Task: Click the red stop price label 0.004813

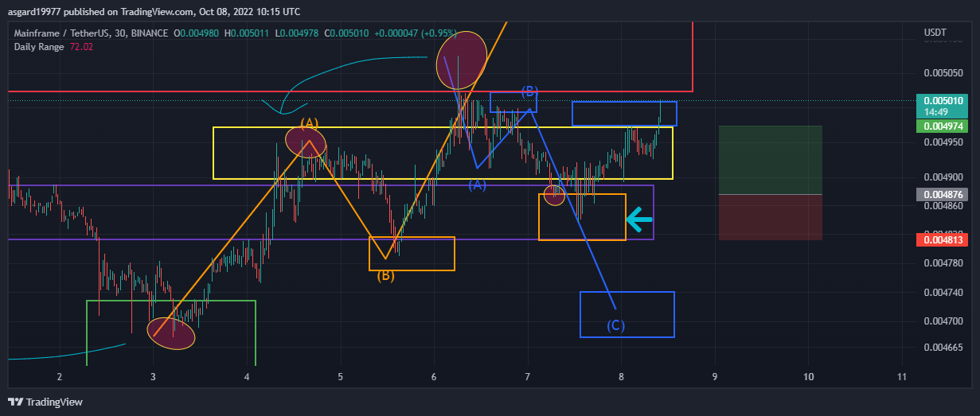Action: (x=944, y=239)
